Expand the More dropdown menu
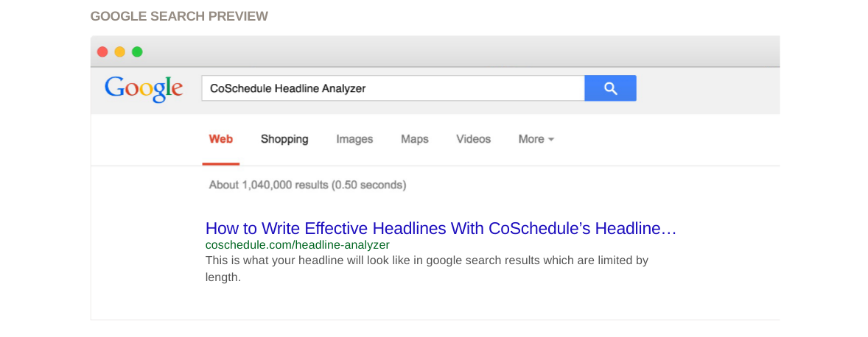868x337 pixels. click(x=531, y=139)
